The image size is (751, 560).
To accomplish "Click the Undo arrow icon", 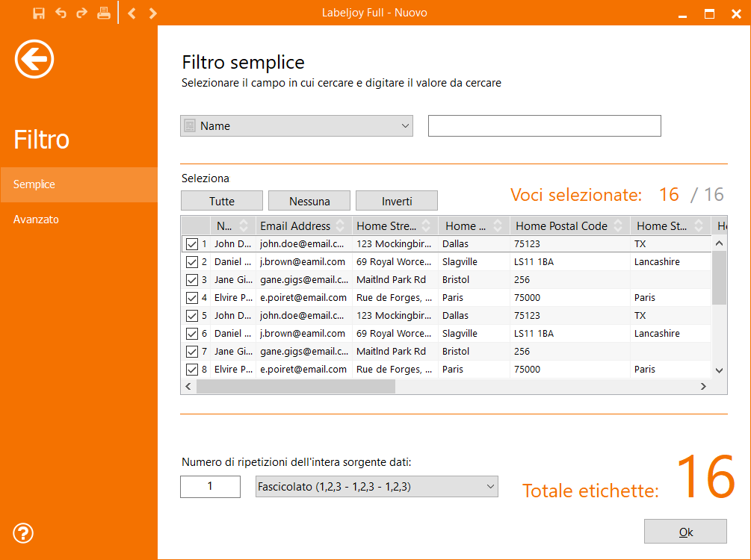I will coord(61,13).
